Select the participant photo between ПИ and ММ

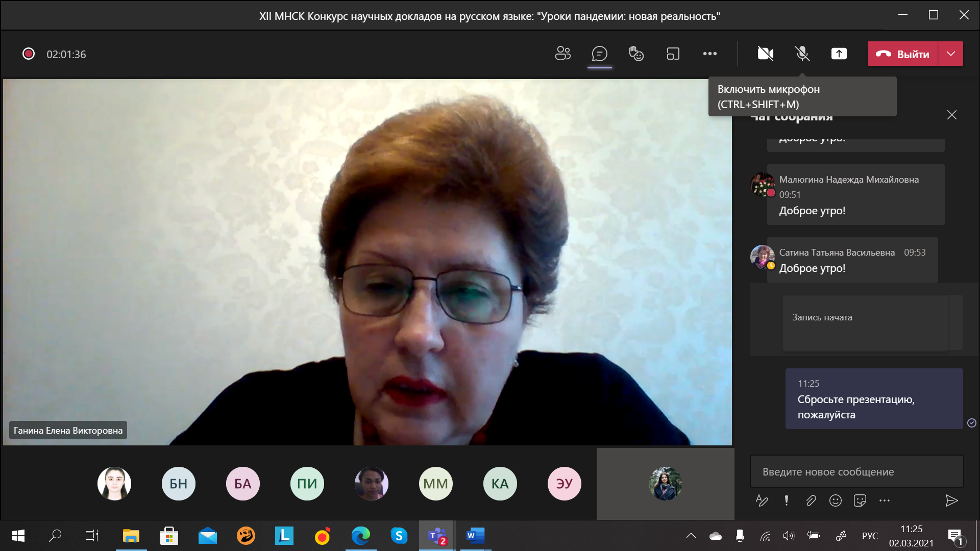[x=372, y=483]
